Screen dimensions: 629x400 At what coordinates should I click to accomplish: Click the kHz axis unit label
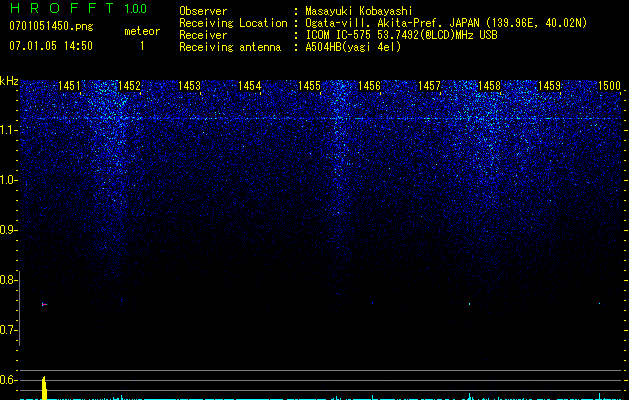(9, 81)
